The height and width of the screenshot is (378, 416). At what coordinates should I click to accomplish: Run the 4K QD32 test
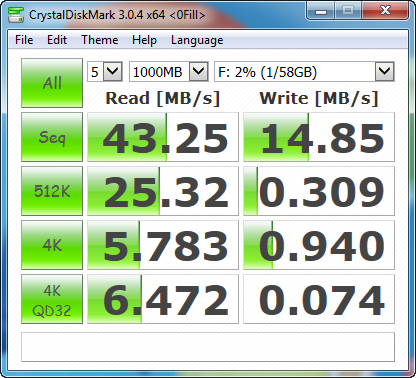point(52,299)
